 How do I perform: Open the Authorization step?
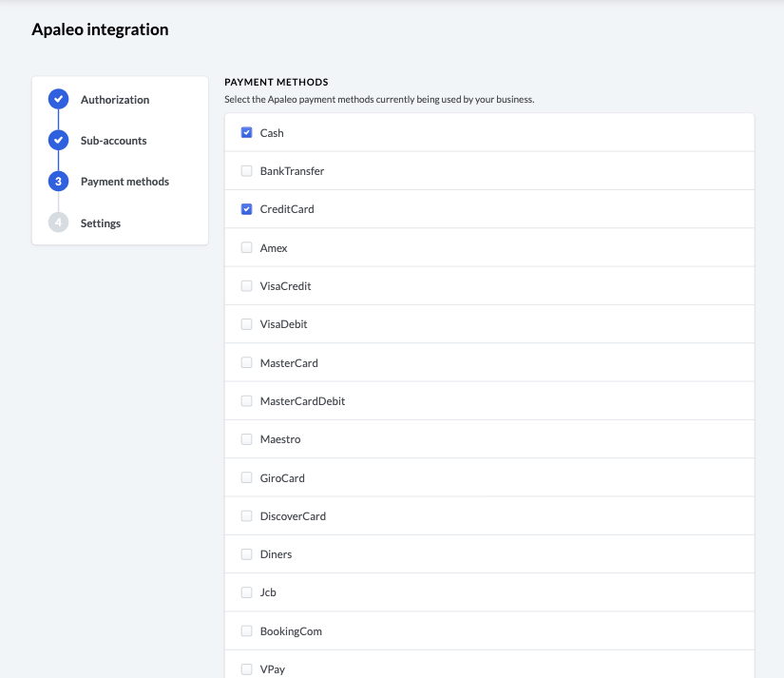click(114, 100)
